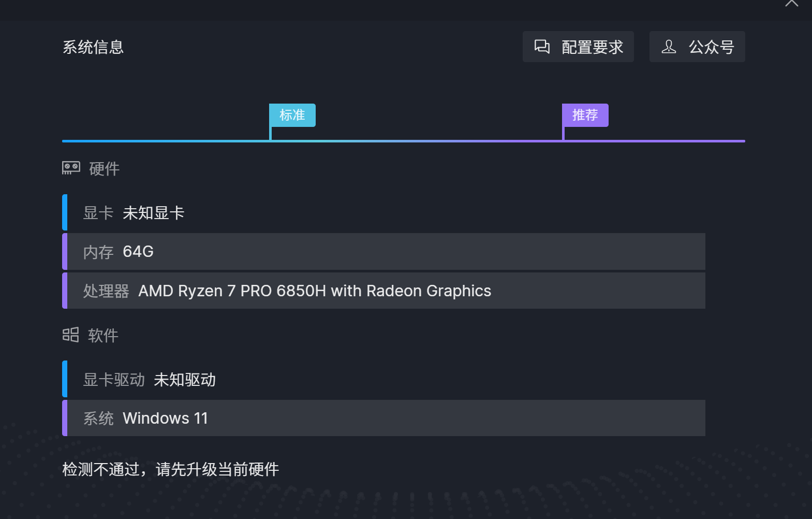The height and width of the screenshot is (519, 812).
Task: Select the 标准 standard marker flag
Action: coord(292,115)
